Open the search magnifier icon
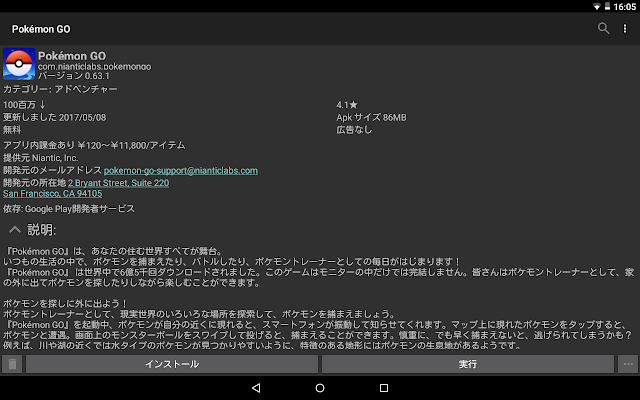Viewport: 640px width, 400px height. coord(603,28)
